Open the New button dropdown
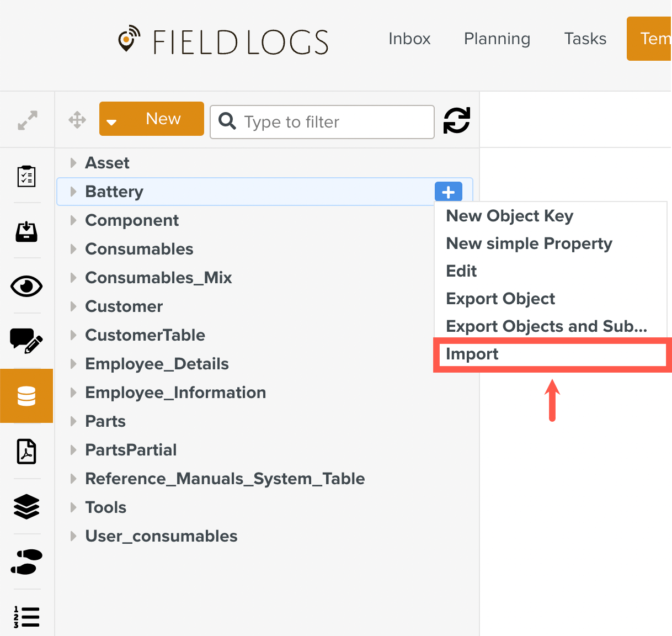672x636 pixels. coord(112,120)
